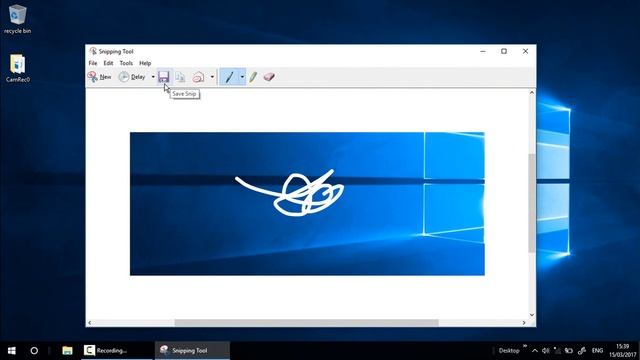Viewport: 640px width, 360px height.
Task: Open the Pen options dropdown arrow
Action: pos(242,77)
